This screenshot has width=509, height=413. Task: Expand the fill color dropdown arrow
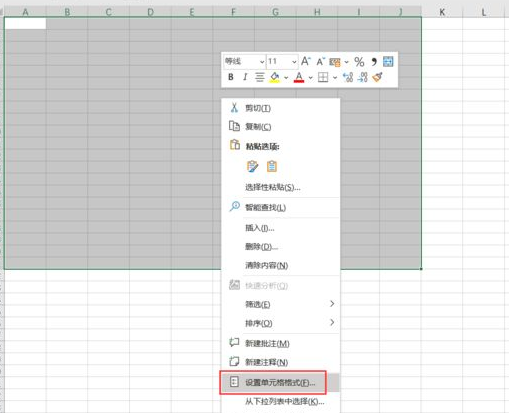[286, 78]
